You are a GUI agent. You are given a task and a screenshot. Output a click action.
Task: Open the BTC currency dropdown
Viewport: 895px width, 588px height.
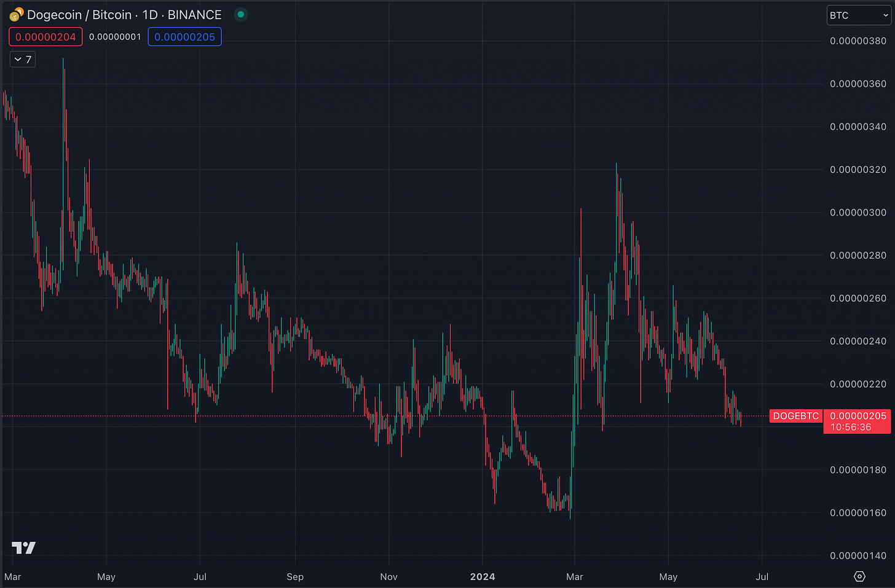859,15
